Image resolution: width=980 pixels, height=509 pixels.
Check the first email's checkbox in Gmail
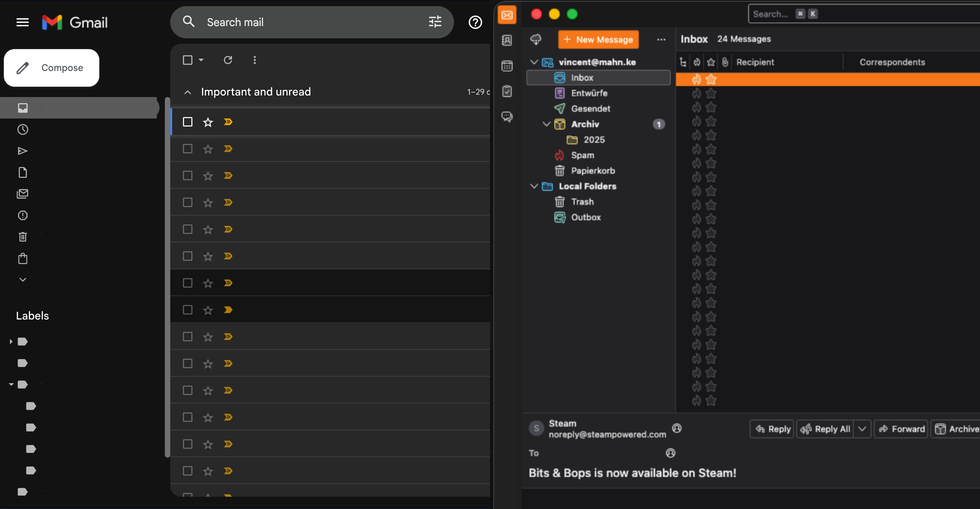[x=187, y=122]
